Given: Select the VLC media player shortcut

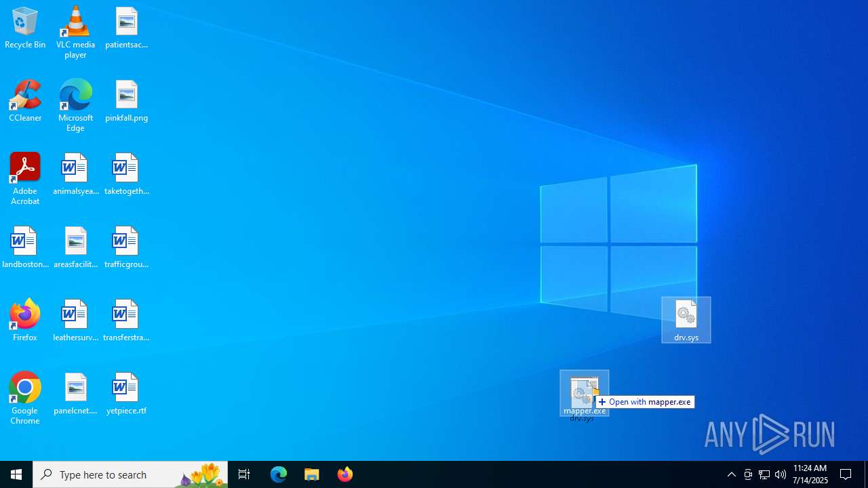Looking at the screenshot, I should click(75, 33).
